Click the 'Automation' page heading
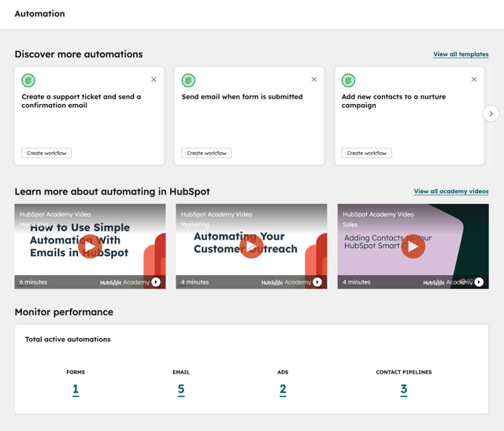The width and height of the screenshot is (504, 431). tap(40, 14)
